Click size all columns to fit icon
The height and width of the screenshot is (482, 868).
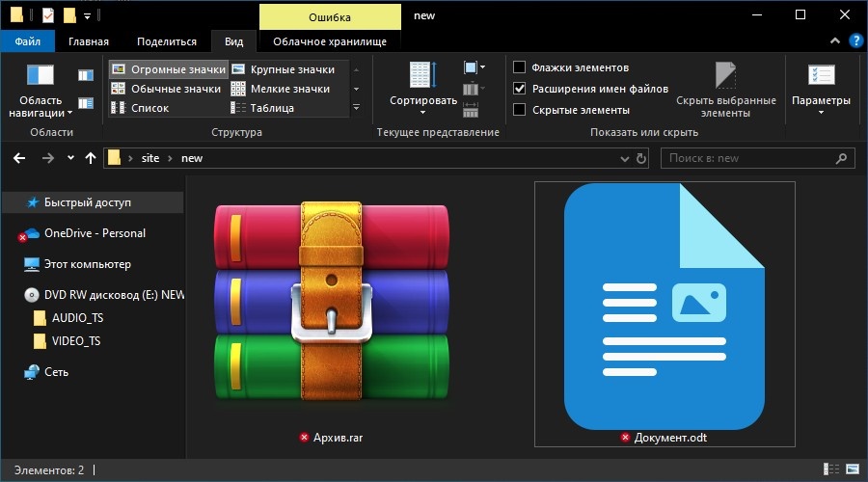[x=471, y=110]
